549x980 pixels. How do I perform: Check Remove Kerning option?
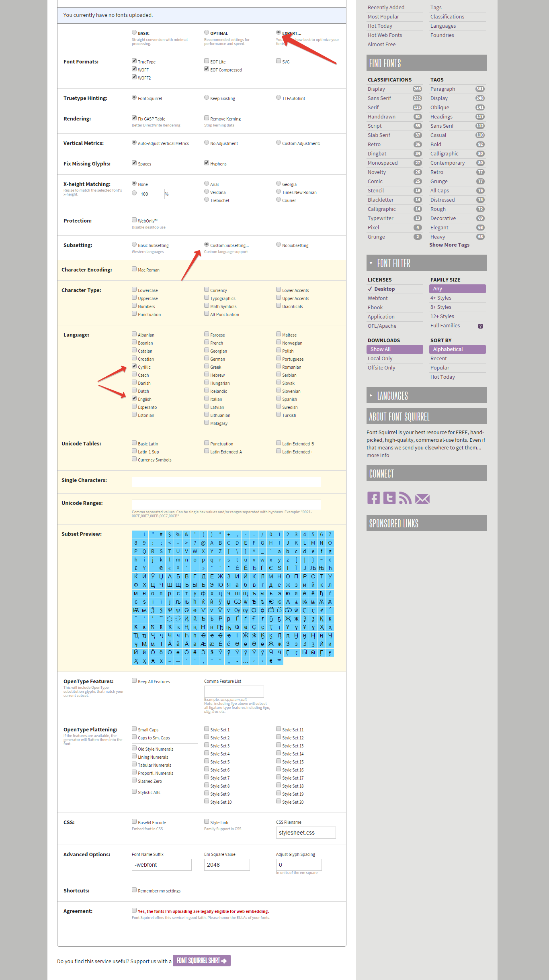click(x=207, y=118)
